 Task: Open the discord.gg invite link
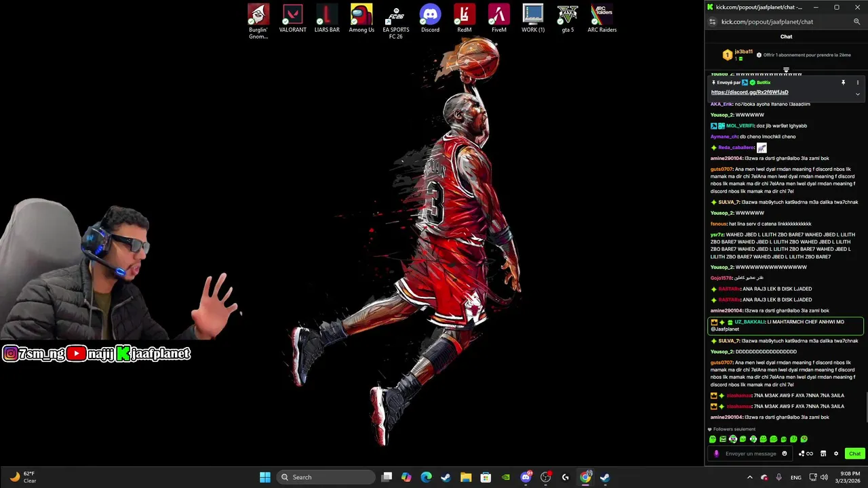pos(749,92)
